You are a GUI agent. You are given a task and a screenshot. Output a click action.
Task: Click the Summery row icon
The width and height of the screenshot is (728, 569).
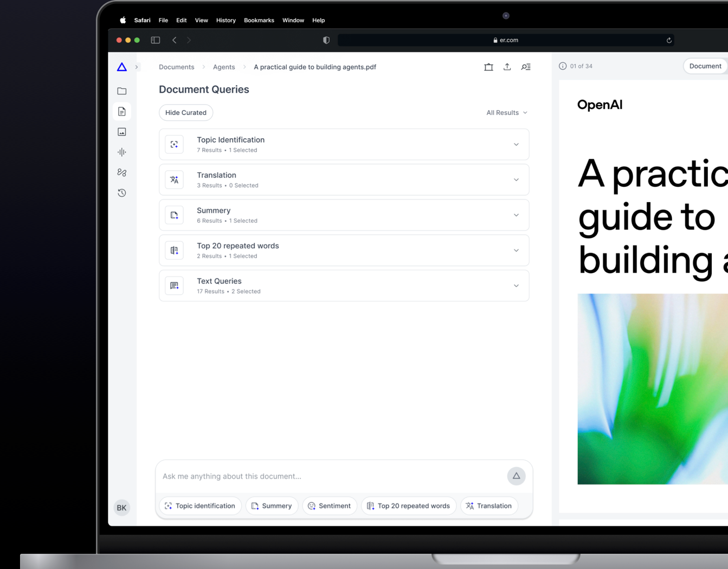click(x=174, y=215)
